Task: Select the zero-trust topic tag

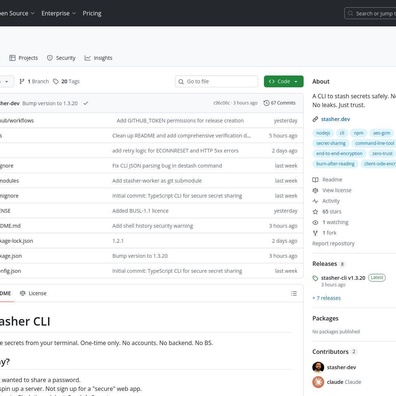Action: coord(382,154)
